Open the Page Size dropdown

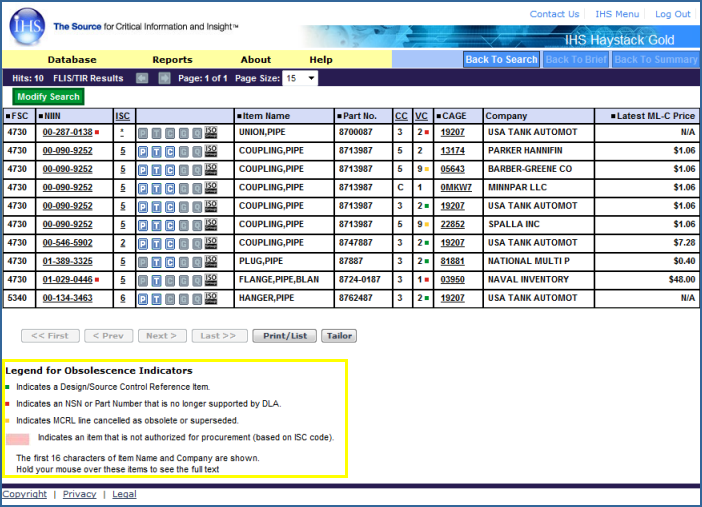coord(300,78)
